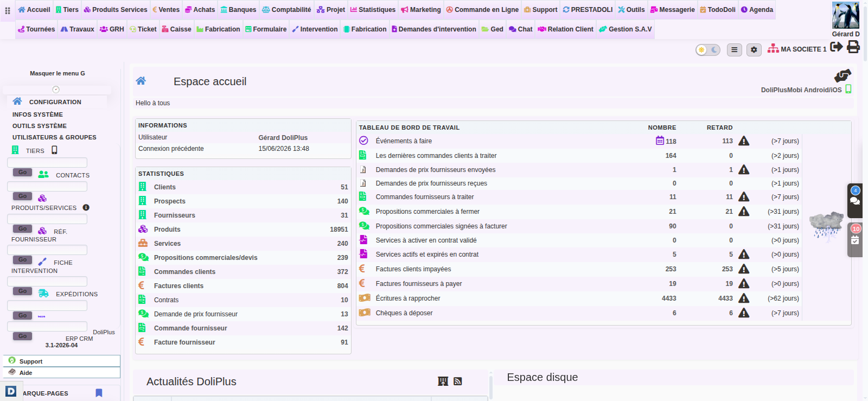Viewport: 868px width, 401px height.
Task: Click the logout arrow icon
Action: pos(837,47)
